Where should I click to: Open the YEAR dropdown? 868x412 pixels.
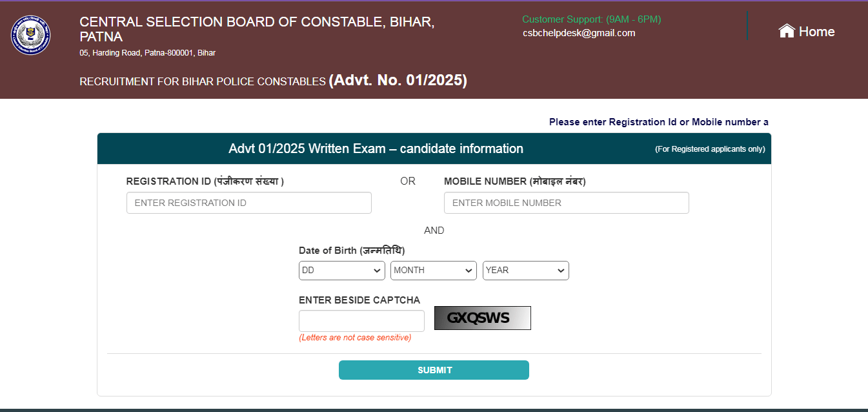525,271
